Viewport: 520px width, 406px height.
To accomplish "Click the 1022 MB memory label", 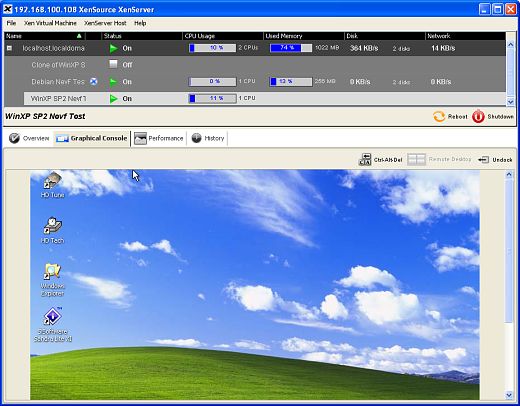I will point(327,48).
